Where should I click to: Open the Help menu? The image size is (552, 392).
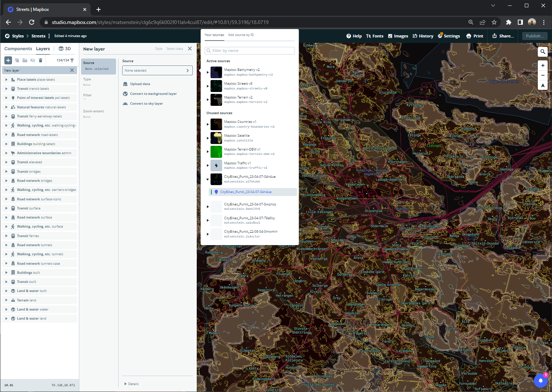click(x=354, y=36)
